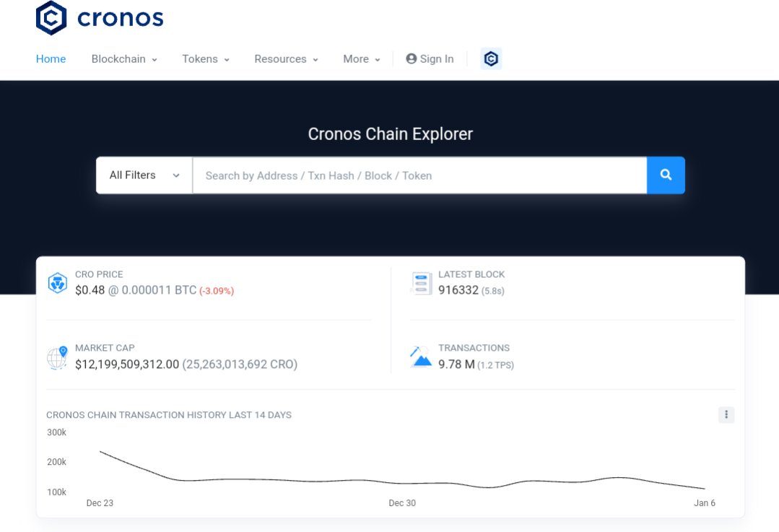The height and width of the screenshot is (532, 779).
Task: Click 'Cronos Chain Explorer' heading
Action: (391, 134)
